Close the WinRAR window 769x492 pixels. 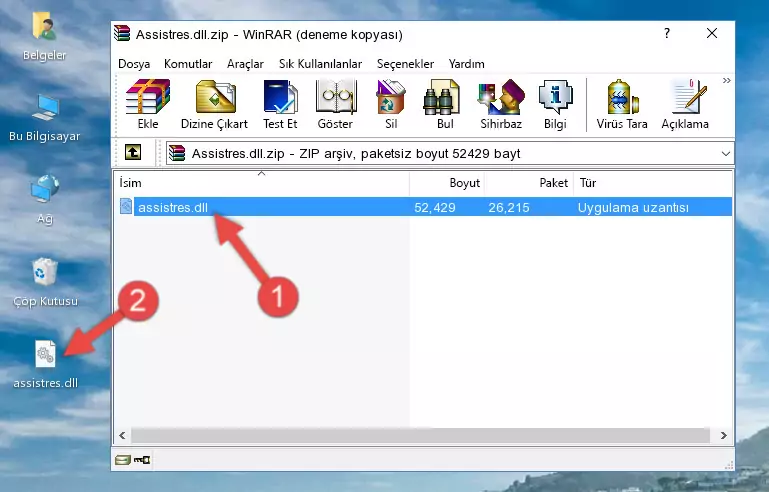(x=712, y=33)
